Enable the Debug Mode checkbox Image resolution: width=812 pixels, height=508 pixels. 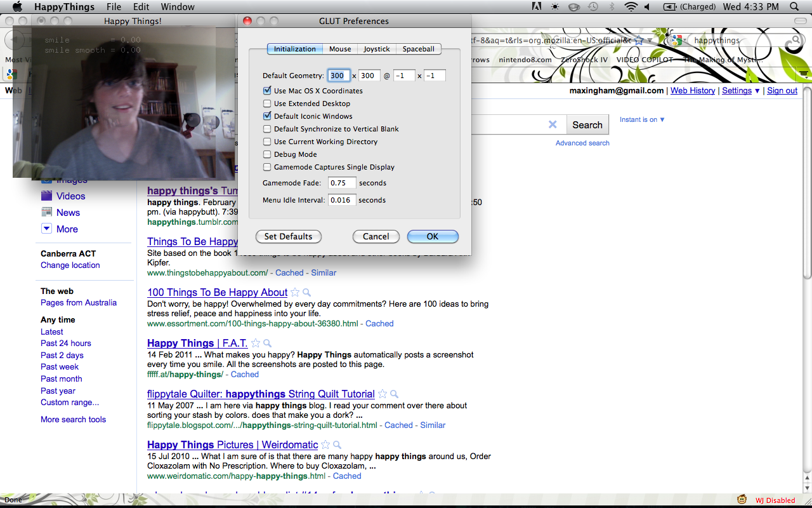pos(267,154)
